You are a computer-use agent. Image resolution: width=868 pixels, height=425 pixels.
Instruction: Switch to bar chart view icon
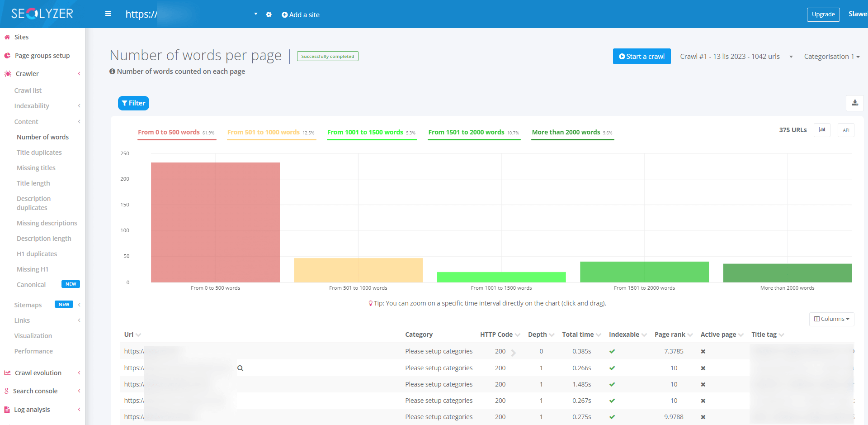click(x=822, y=130)
